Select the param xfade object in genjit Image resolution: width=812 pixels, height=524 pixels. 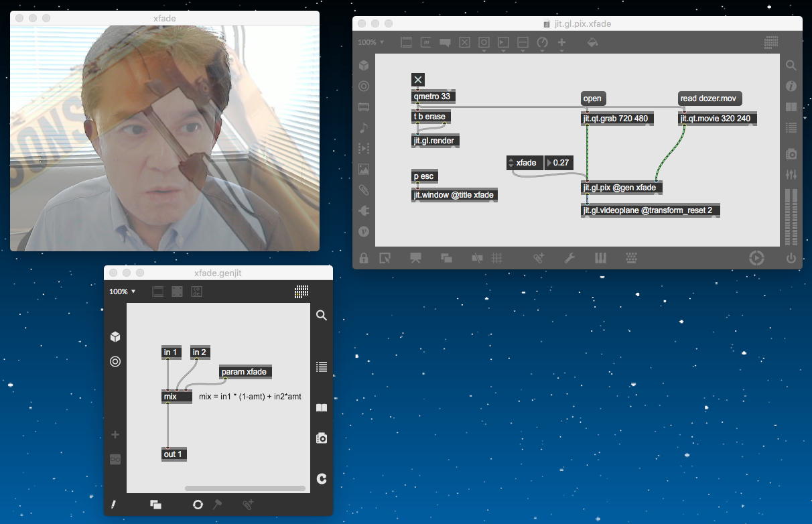[245, 372]
